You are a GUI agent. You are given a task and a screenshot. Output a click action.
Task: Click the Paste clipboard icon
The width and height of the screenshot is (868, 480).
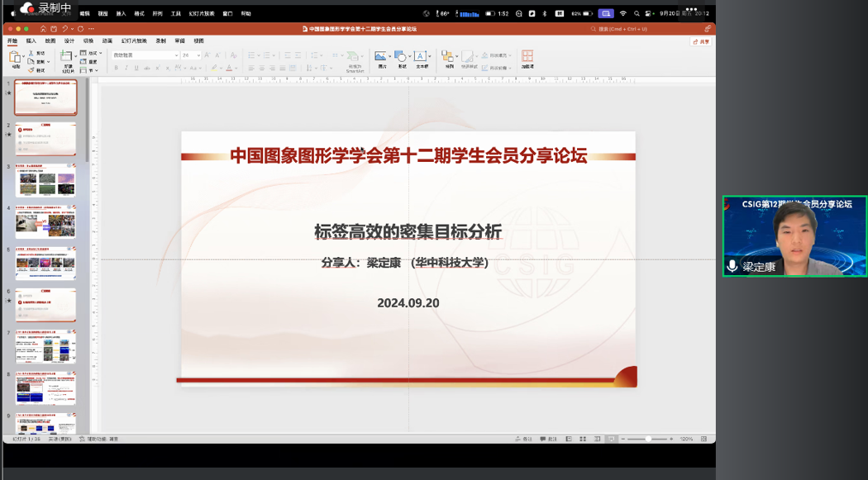tap(15, 56)
